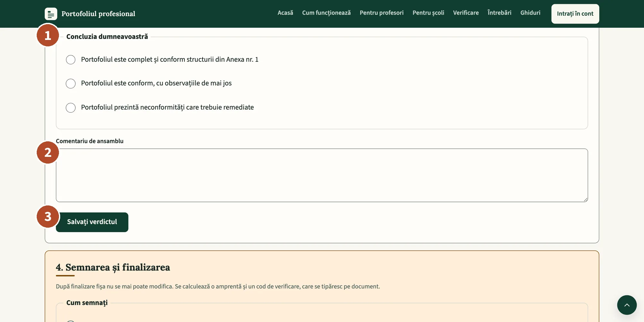This screenshot has width=644, height=322.
Task: Click the scroll-to-top arrow button
Action: [627, 305]
